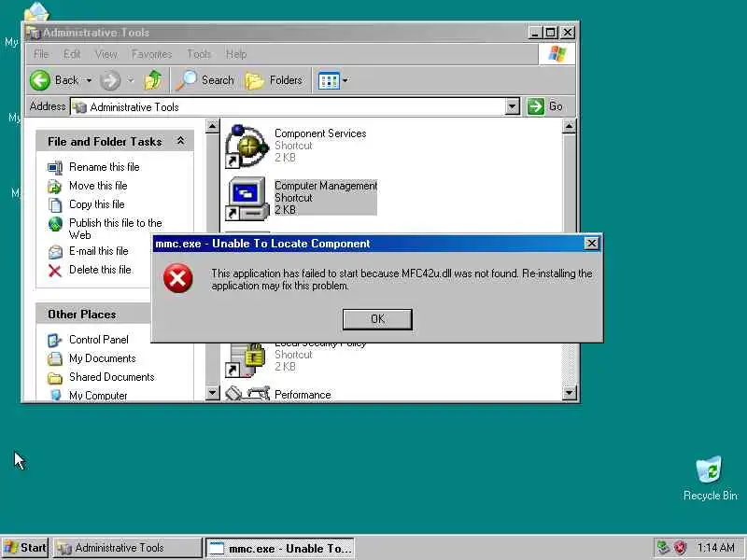Open the Address bar dropdown list

coord(512,106)
